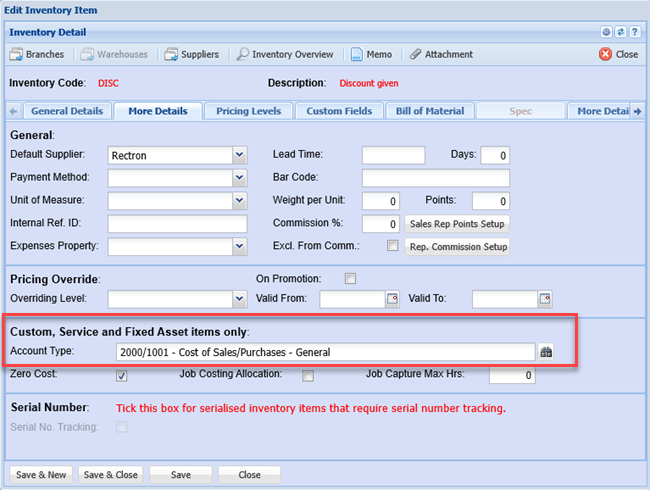The width and height of the screenshot is (650, 490).
Task: Click into the Bar Code field
Action: click(x=435, y=178)
